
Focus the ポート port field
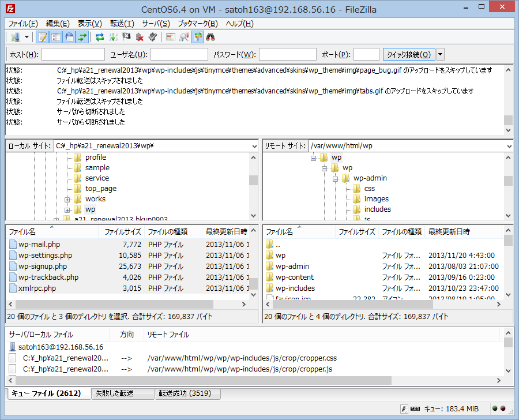pos(366,55)
